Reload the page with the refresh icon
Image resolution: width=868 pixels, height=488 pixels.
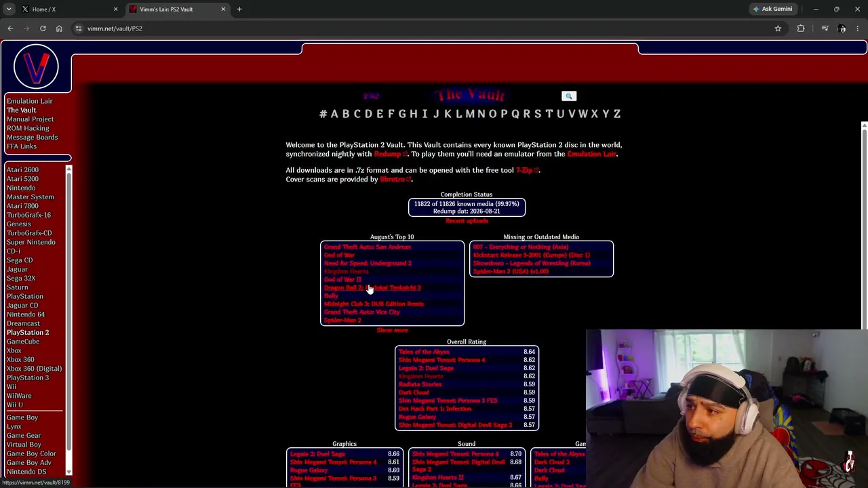tap(43, 28)
